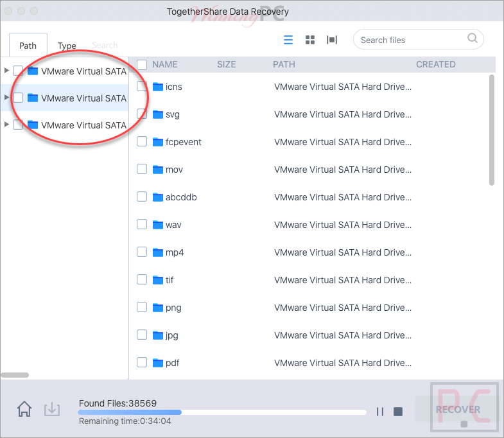Click the path text of the pdf row
Viewport: 504px width, 438px height.
pos(343,363)
